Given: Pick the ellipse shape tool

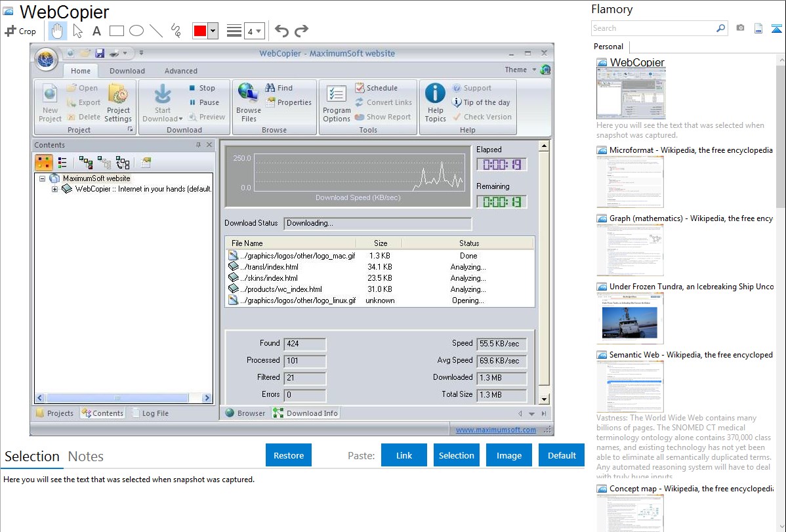Looking at the screenshot, I should click(x=136, y=31).
